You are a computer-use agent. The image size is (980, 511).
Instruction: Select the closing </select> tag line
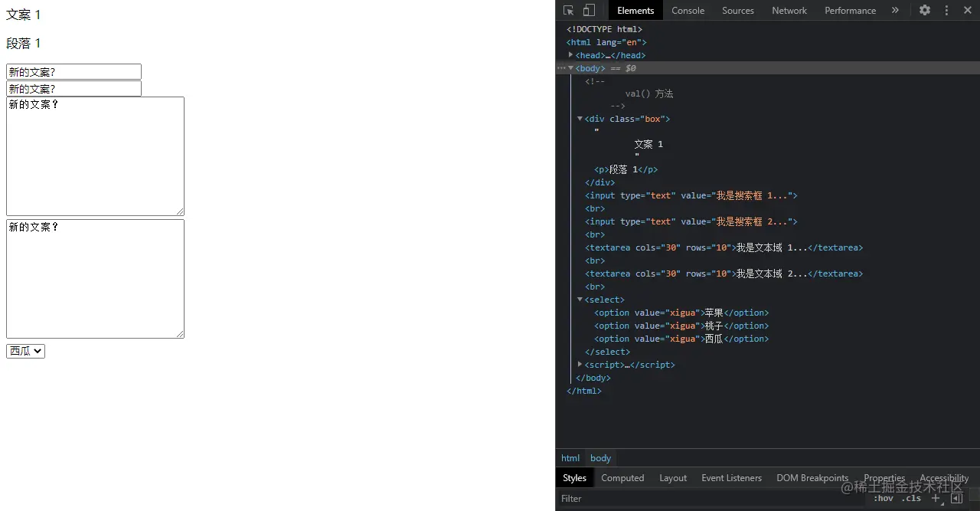click(607, 352)
